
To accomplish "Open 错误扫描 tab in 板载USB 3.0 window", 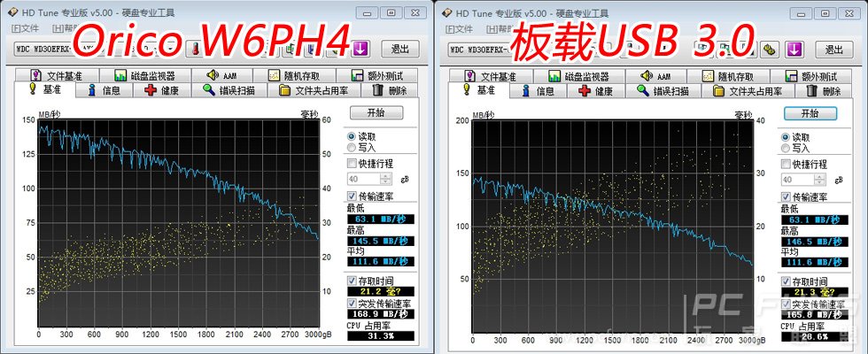I will tap(663, 90).
